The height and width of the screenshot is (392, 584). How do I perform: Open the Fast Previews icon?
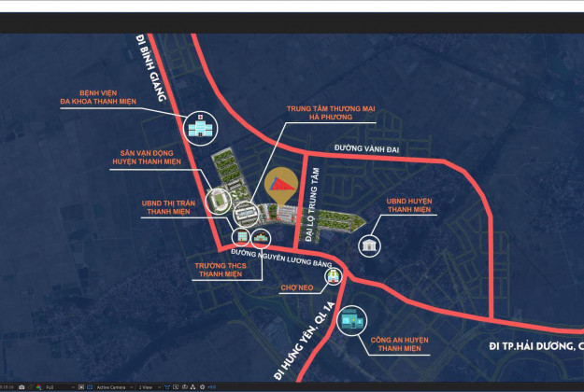175,386
